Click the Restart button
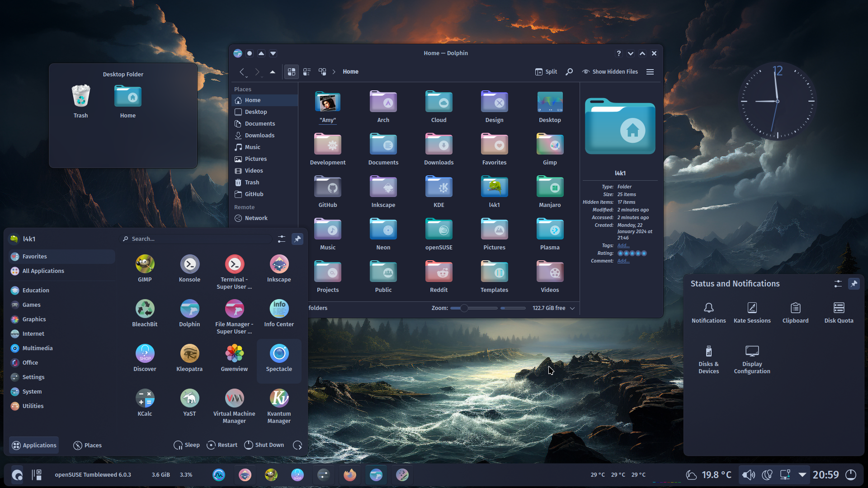 coord(222,445)
